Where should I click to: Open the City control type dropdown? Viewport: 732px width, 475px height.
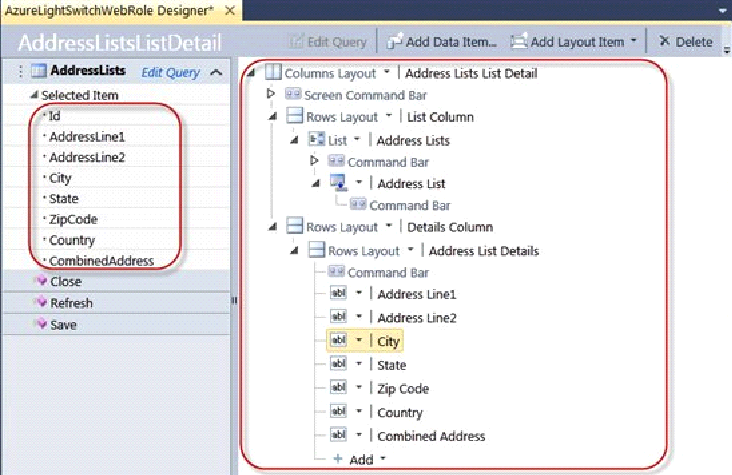coord(359,341)
